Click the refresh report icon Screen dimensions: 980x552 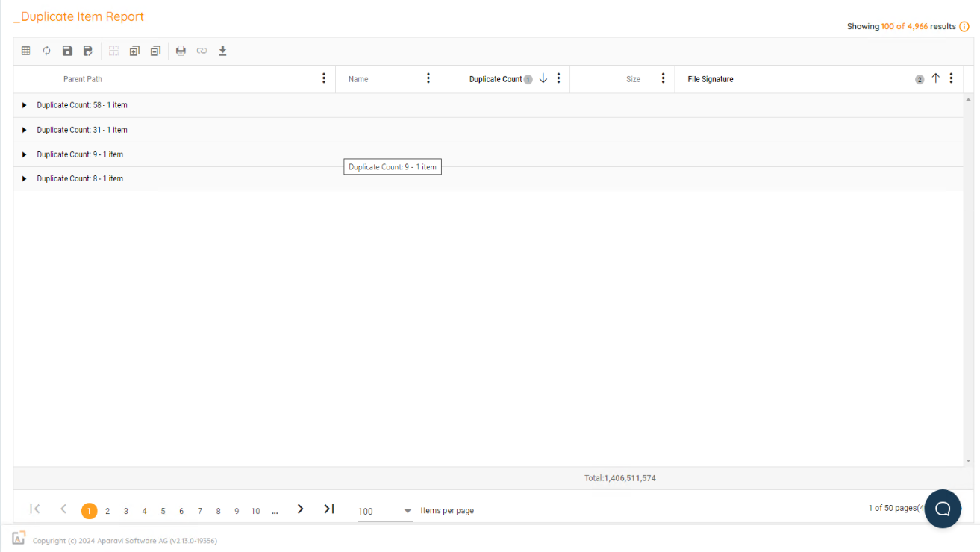tap(46, 51)
